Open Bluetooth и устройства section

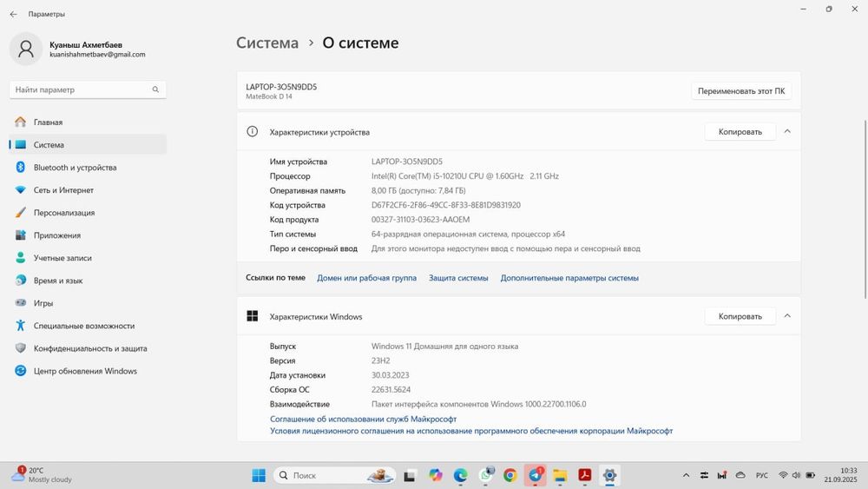coord(88,168)
